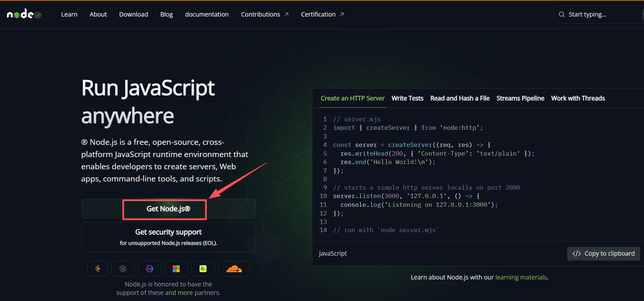Image resolution: width=644 pixels, height=301 pixels.
Task: Go to the Download page
Action: (133, 15)
